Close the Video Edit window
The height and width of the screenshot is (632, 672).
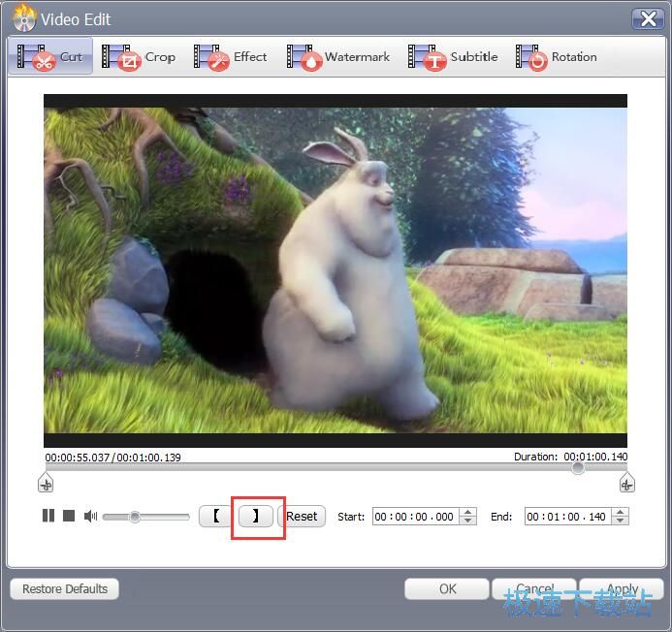coord(648,18)
